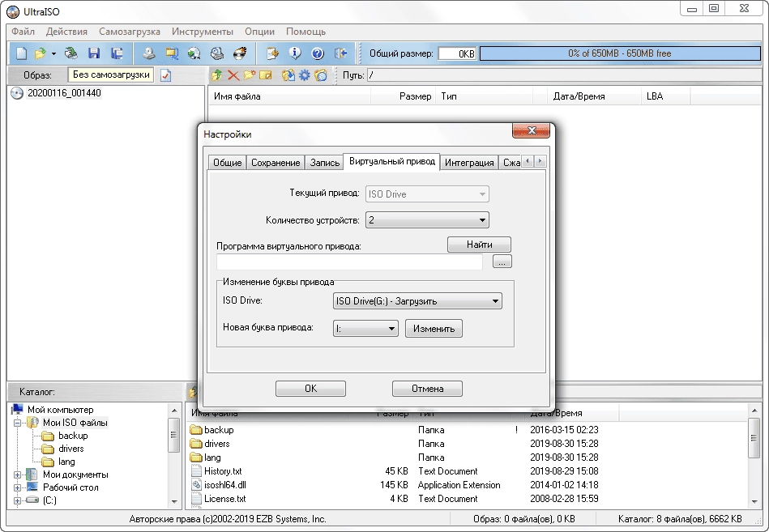Click the Extract files icon
Viewport: 769px width, 532px height.
[x=288, y=75]
